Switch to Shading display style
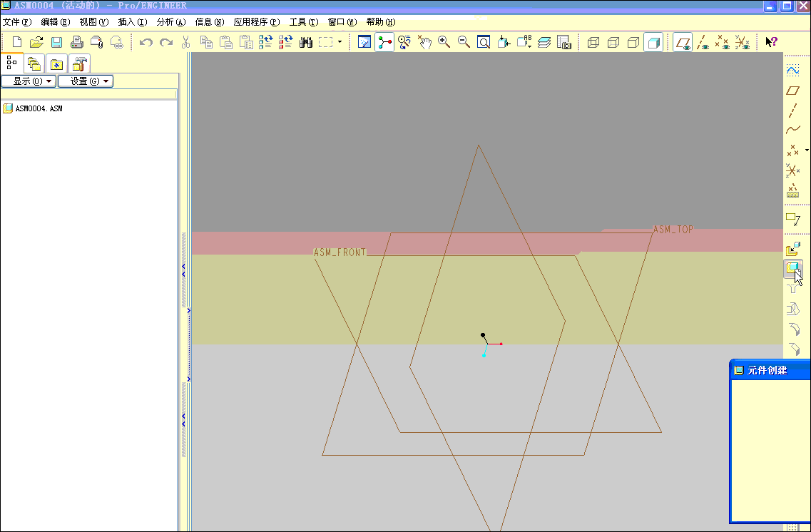Screen dimensions: 811x532 (x=654, y=42)
